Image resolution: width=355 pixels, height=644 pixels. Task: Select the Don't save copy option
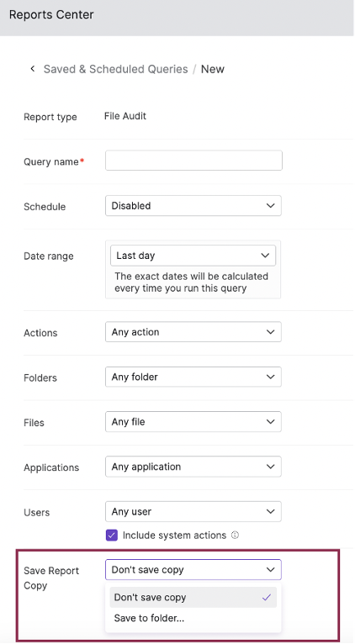coord(193,597)
